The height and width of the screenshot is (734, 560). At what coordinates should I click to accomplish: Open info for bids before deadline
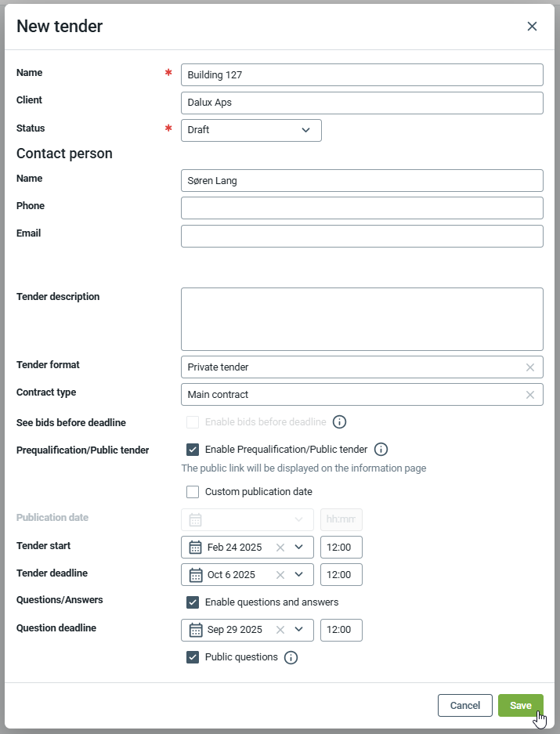tap(339, 421)
